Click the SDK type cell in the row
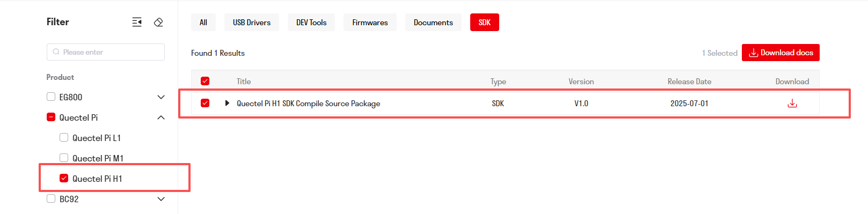The width and height of the screenshot is (868, 214). tap(498, 104)
